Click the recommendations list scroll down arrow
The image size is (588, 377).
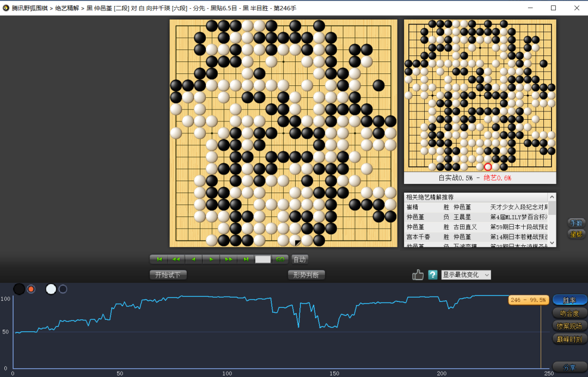coord(552,243)
